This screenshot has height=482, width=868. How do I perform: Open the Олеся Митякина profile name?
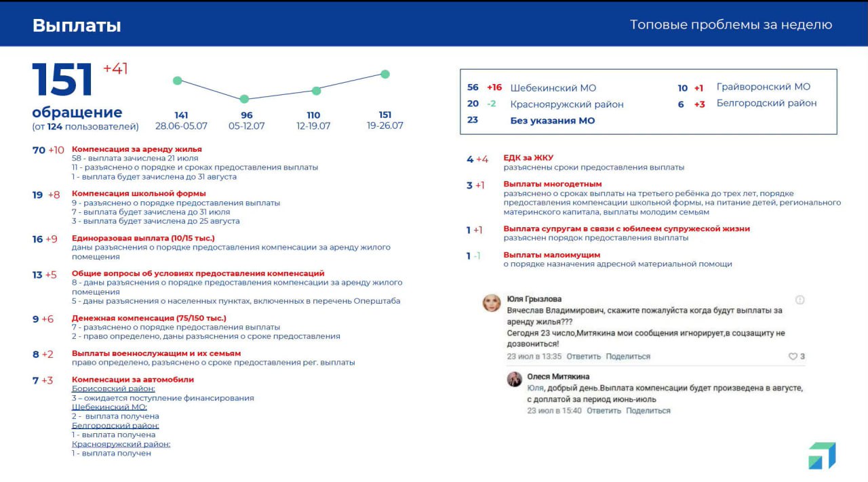(558, 376)
